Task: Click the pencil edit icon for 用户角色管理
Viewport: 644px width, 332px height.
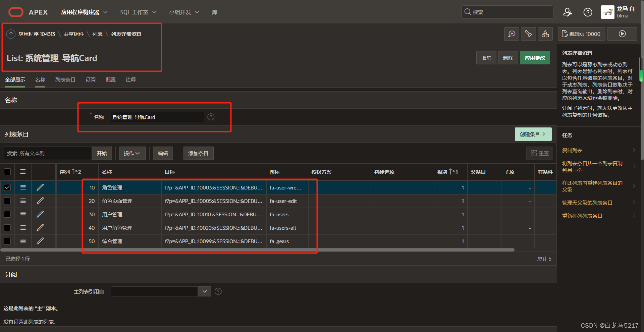Action: click(40, 228)
